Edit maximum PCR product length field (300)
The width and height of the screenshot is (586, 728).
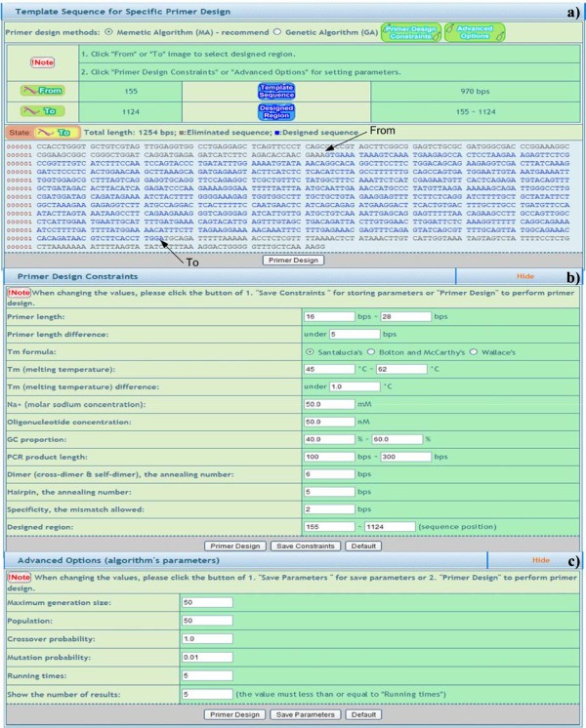coord(405,457)
